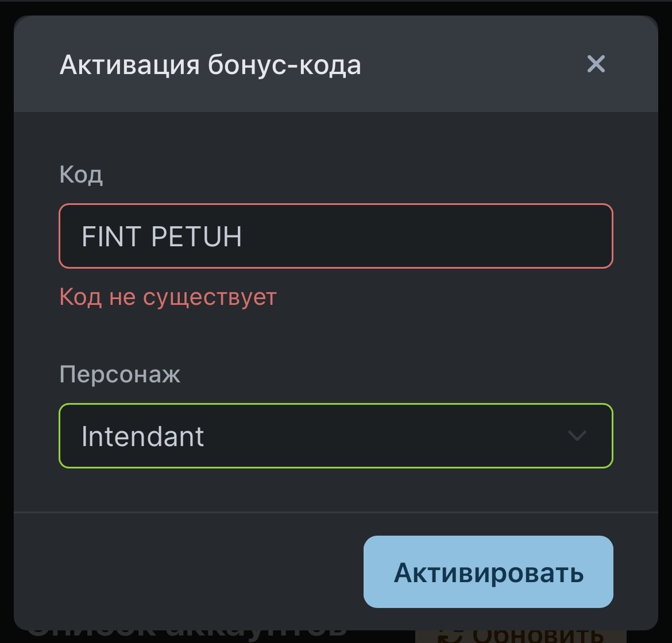Click the entered text 'FINT PETUH'
Image resolution: width=672 pixels, height=643 pixels.
tap(161, 237)
